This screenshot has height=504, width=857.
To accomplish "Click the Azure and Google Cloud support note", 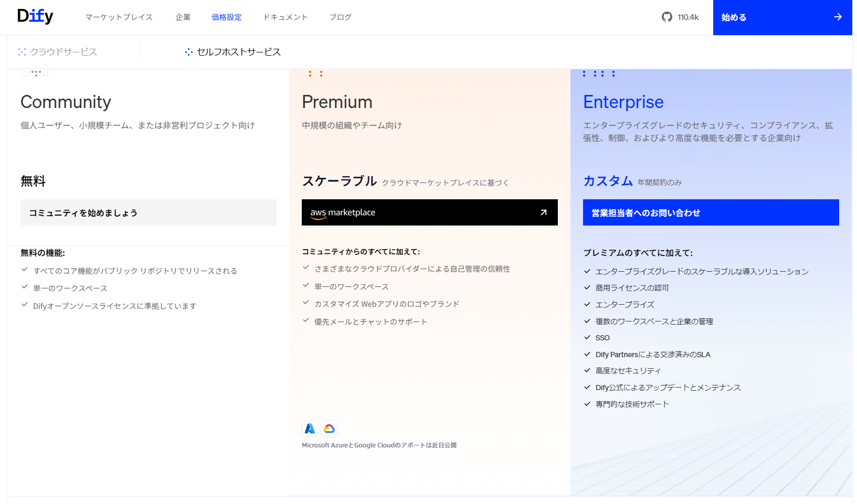I will click(x=379, y=445).
